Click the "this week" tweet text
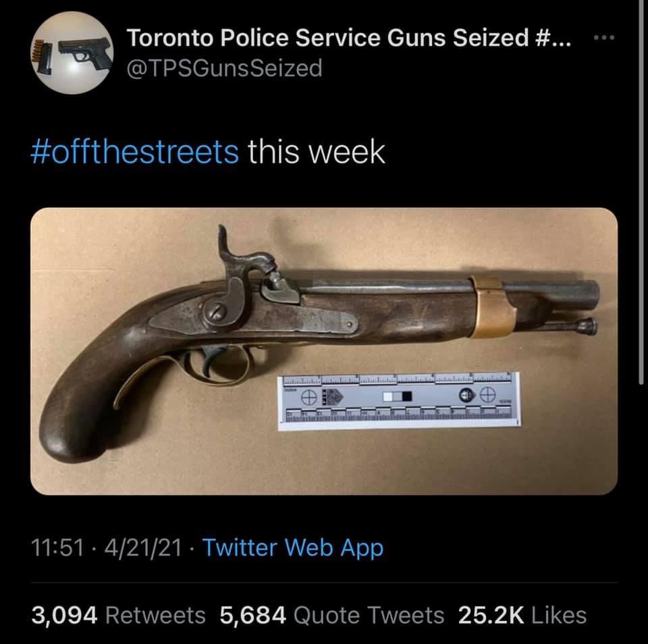Screen dimensions: 648x644 tap(317, 152)
